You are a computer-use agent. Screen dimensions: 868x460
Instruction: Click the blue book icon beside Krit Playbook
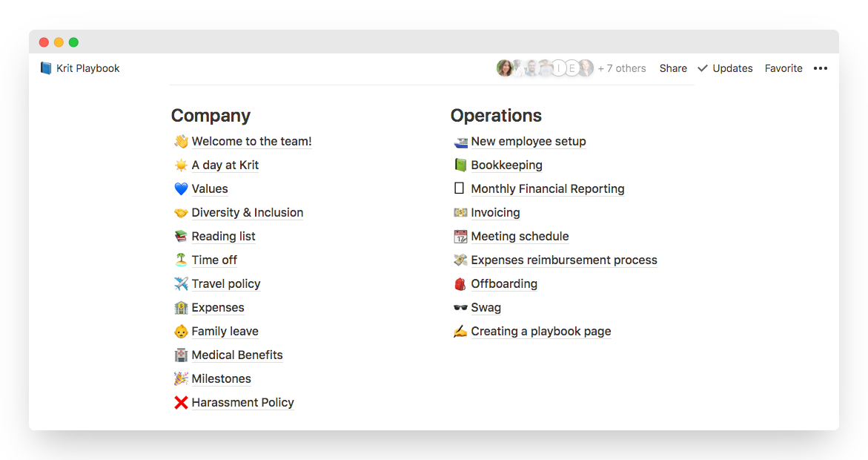[46, 68]
